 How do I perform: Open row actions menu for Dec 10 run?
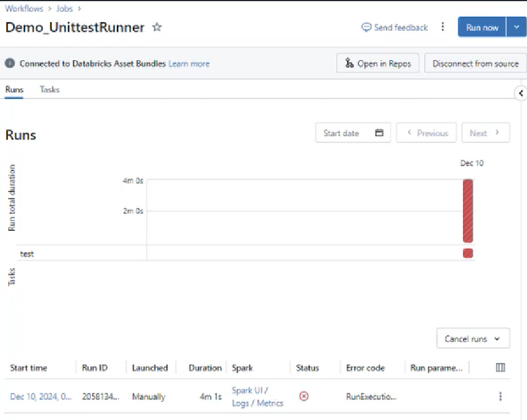501,397
